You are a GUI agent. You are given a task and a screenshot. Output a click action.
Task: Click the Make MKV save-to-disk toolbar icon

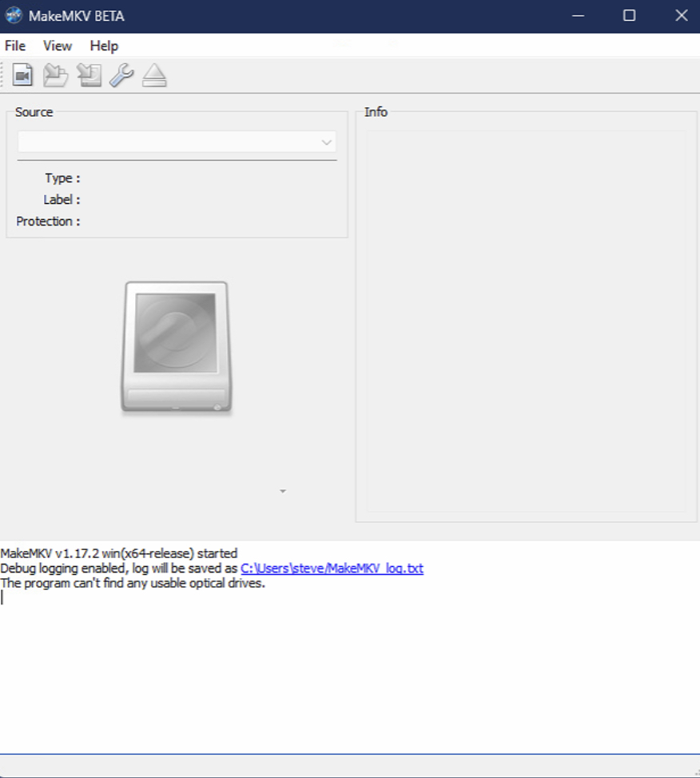click(89, 75)
